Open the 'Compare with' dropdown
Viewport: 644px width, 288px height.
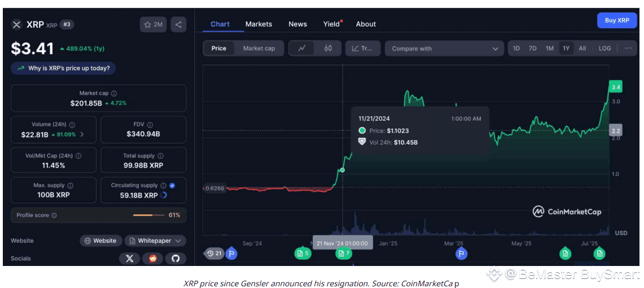(x=445, y=49)
